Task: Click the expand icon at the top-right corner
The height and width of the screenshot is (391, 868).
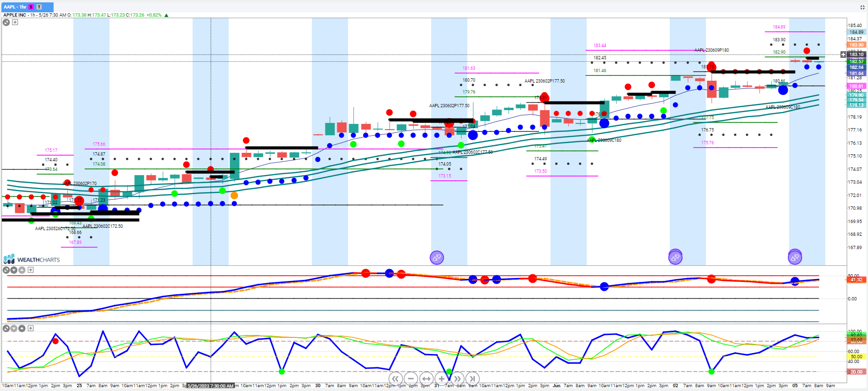Action: click(862, 7)
